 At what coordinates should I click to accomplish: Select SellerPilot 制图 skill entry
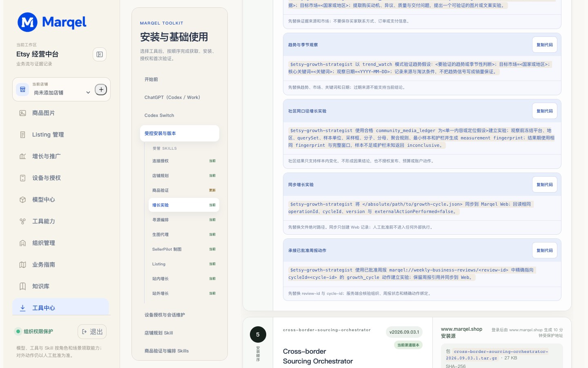pos(184,249)
